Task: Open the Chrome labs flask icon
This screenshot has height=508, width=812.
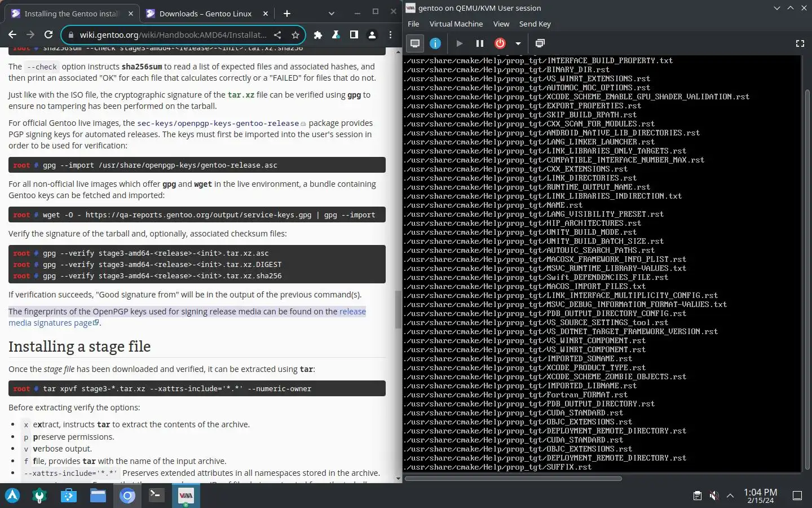Action: 336,35
